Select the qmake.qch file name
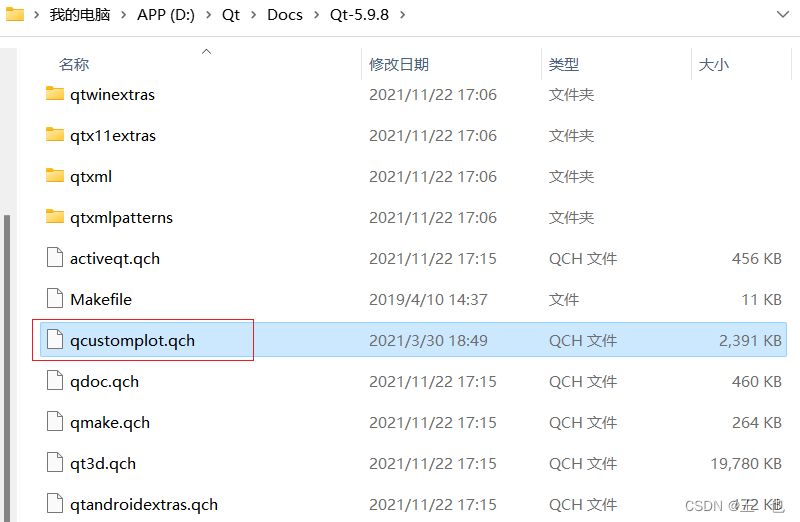Image resolution: width=800 pixels, height=522 pixels. coord(110,422)
